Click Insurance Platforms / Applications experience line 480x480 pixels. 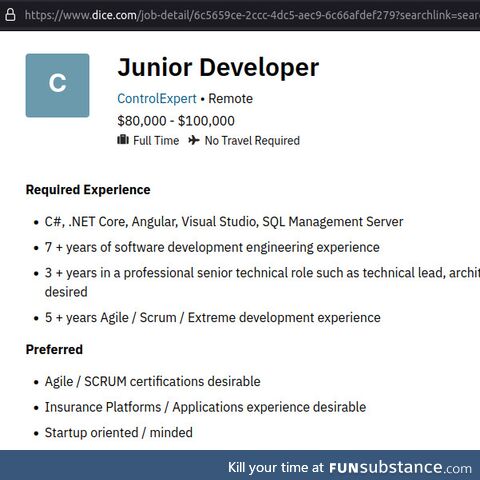pos(205,407)
